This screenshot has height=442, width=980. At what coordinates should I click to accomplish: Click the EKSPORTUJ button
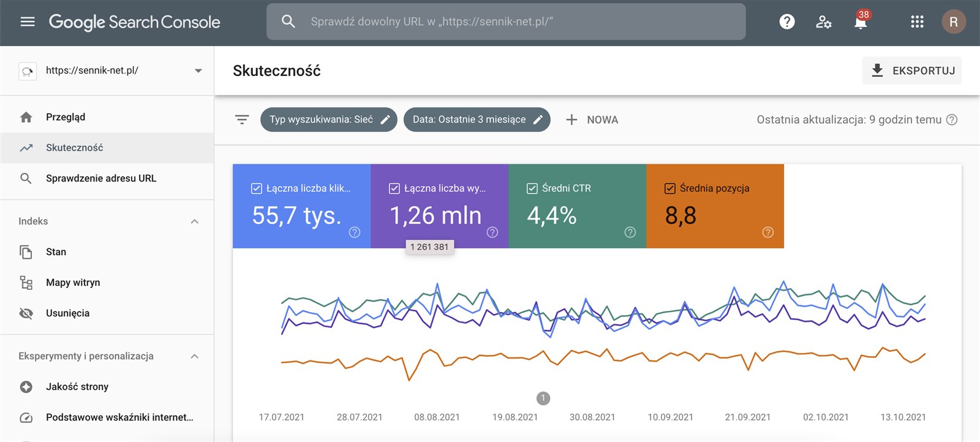tap(911, 70)
